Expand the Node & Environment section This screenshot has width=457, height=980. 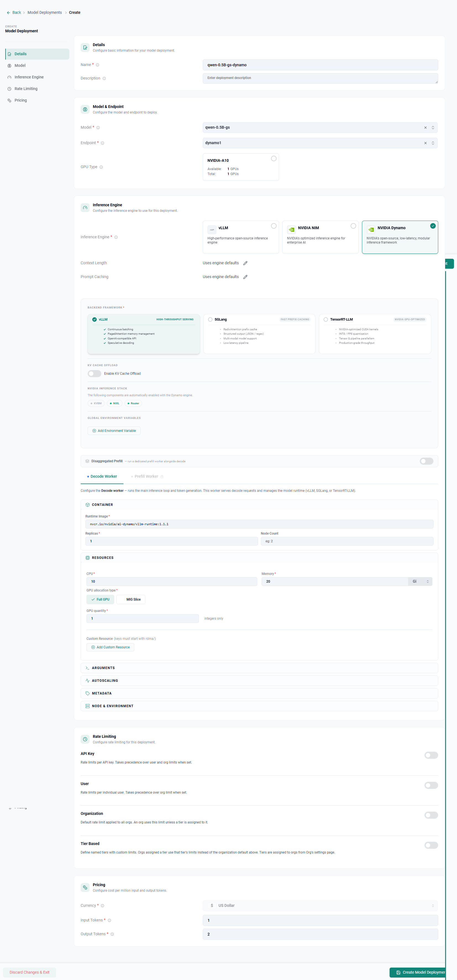(x=259, y=706)
